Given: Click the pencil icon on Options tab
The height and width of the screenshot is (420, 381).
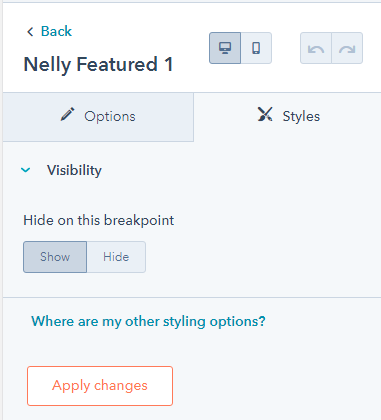Looking at the screenshot, I should pos(68,115).
